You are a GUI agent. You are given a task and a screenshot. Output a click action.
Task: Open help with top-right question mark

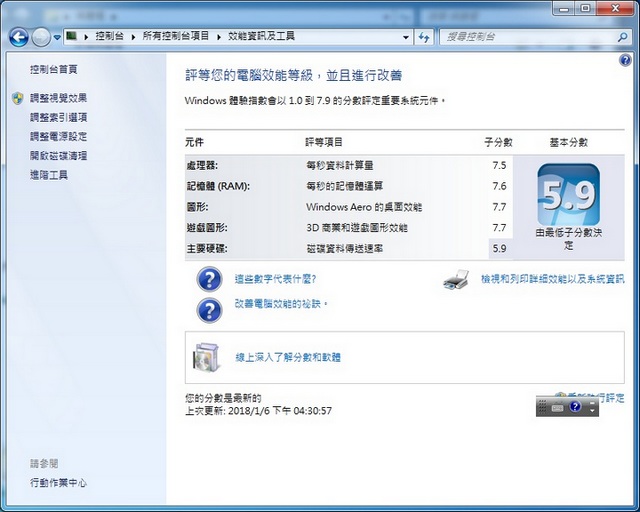(624, 60)
